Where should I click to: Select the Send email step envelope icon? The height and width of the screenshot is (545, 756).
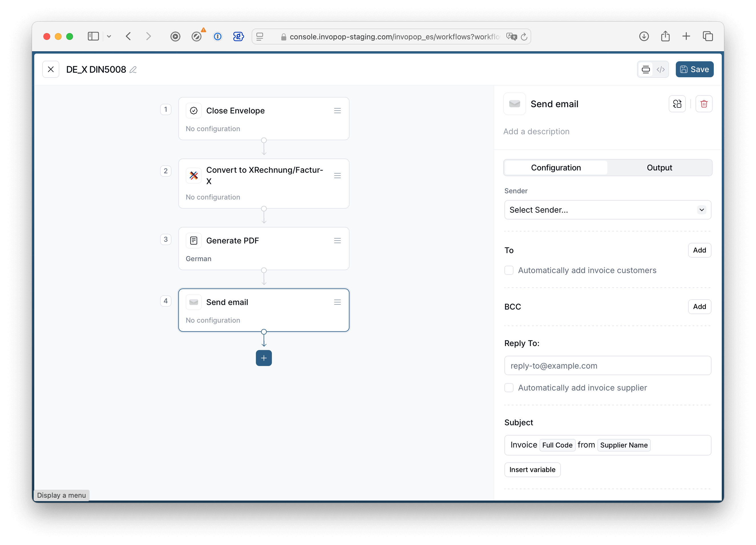[x=194, y=302]
